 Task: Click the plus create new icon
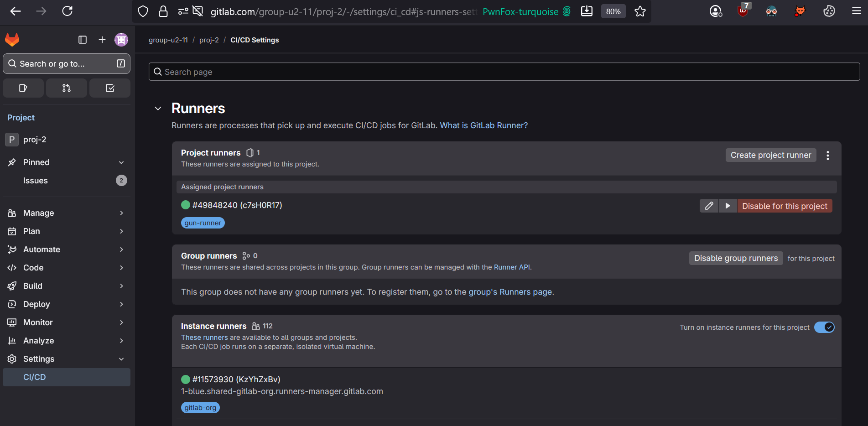pyautogui.click(x=102, y=40)
